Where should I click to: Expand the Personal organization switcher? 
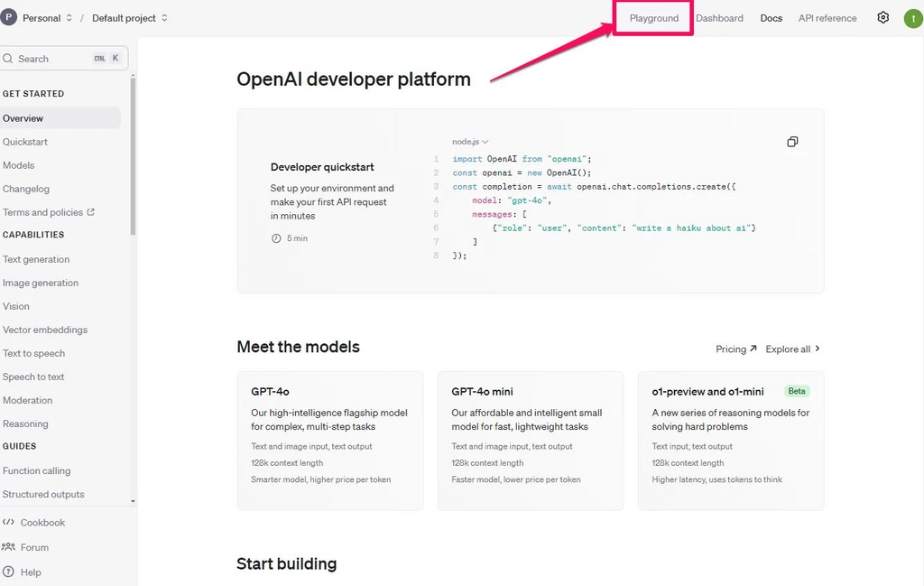(x=69, y=18)
